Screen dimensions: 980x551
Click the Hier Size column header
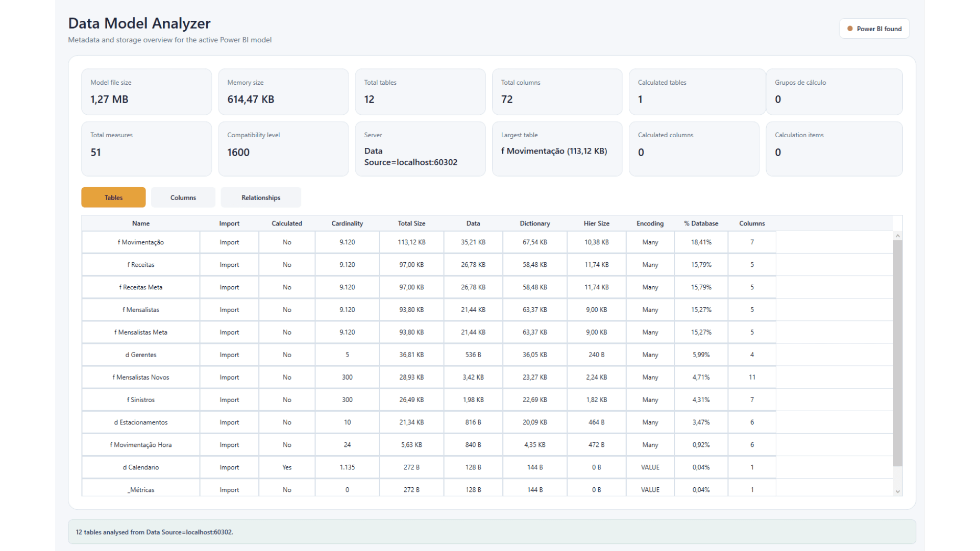pos(597,223)
